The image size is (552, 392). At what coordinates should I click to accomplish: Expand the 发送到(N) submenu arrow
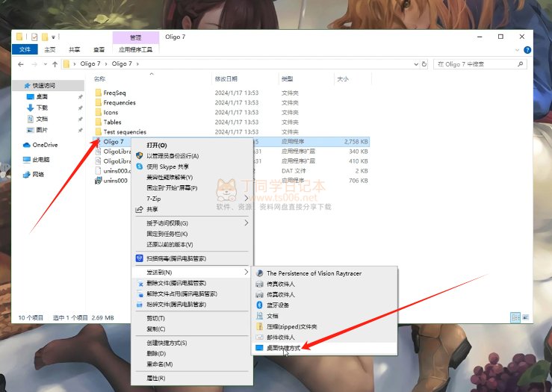(x=246, y=272)
